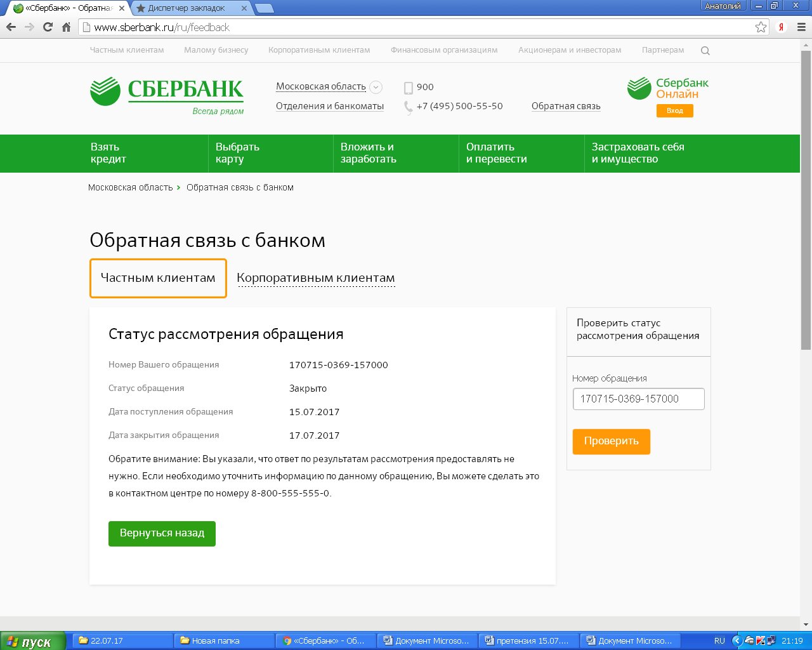Screen dimensions: 812x650
Task: Click the Финансовым организациям link
Action: click(x=444, y=50)
